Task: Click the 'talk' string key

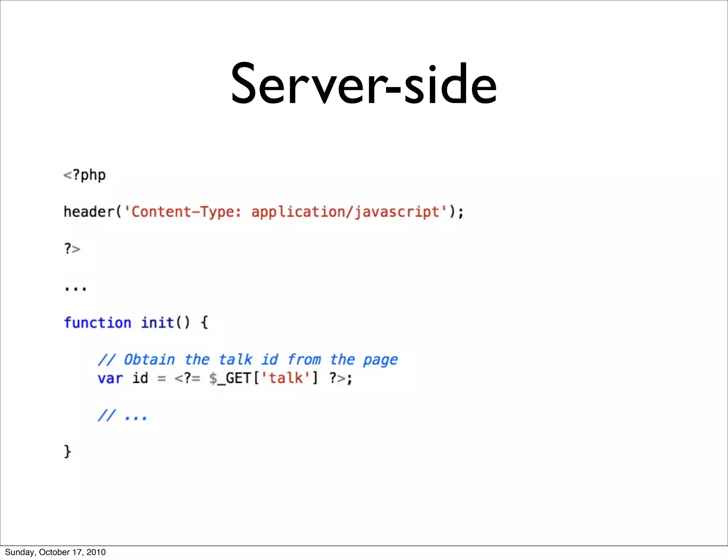Action: [286, 378]
